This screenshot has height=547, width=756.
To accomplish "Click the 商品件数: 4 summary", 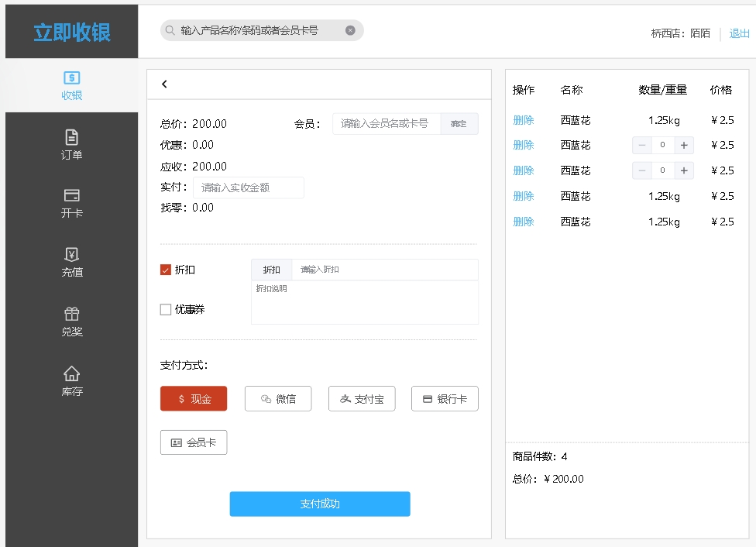I will coord(540,456).
